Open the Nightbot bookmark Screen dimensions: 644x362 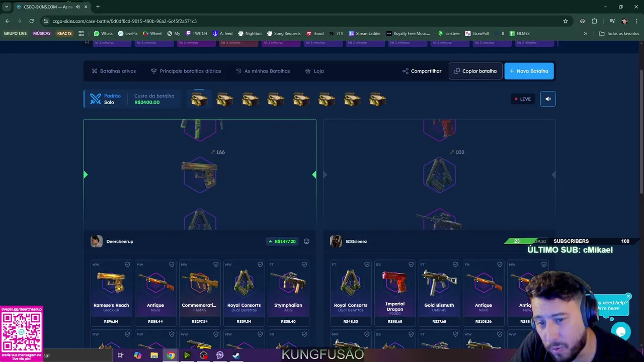point(250,34)
